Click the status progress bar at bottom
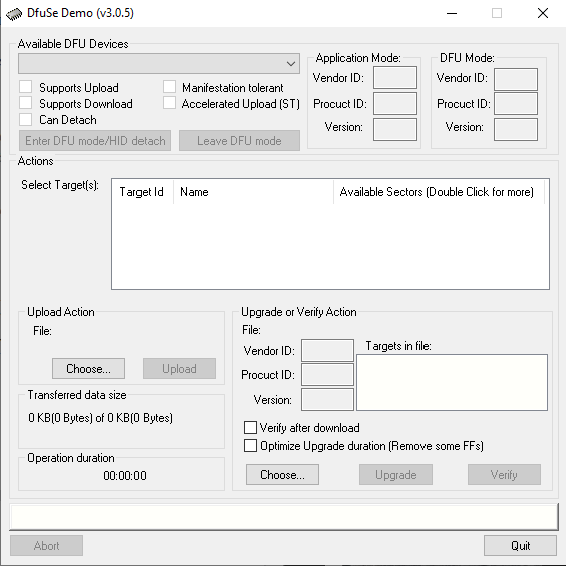 [x=284, y=517]
